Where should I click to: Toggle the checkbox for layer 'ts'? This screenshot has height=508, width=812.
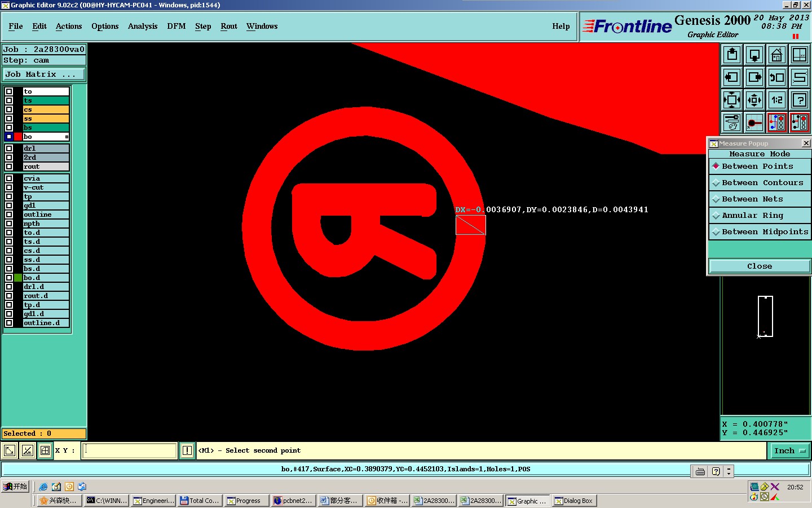point(9,100)
